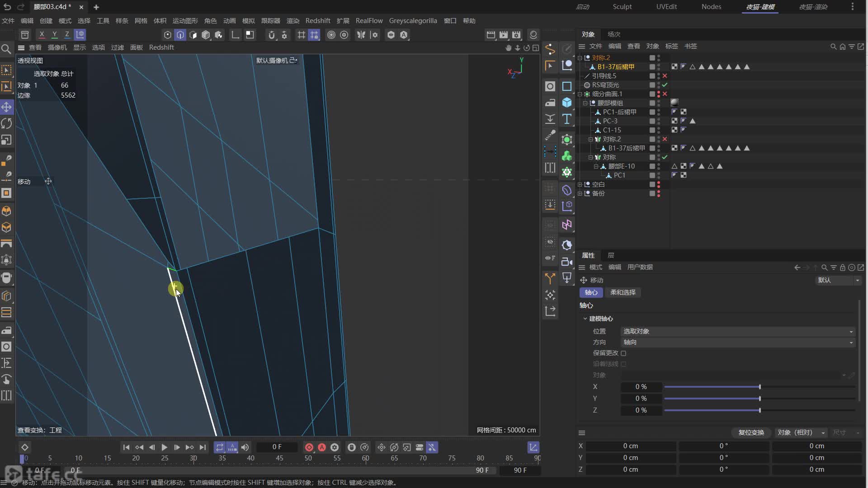
Task: Open the 方向 轴向 dropdown
Action: coord(738,343)
